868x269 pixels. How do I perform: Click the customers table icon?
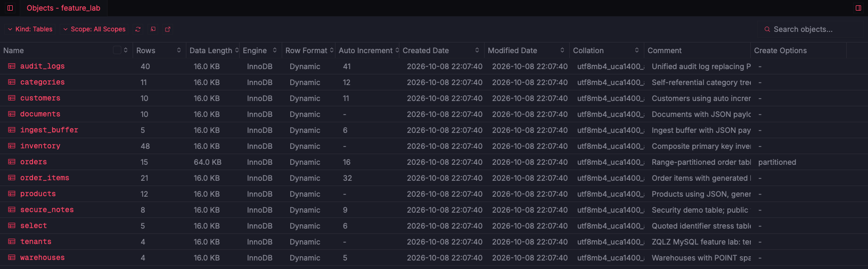tap(12, 98)
